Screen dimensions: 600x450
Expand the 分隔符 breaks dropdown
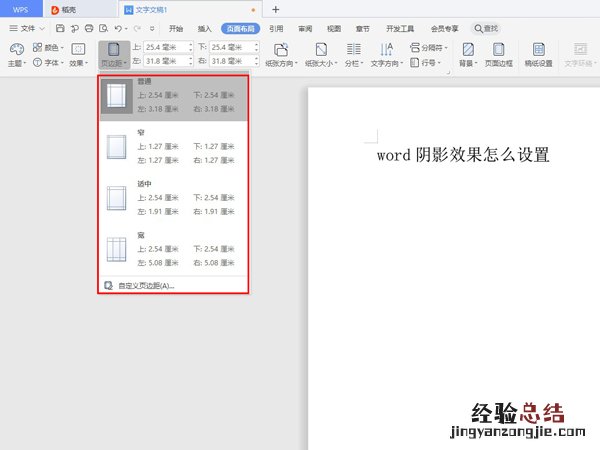pyautogui.click(x=430, y=47)
